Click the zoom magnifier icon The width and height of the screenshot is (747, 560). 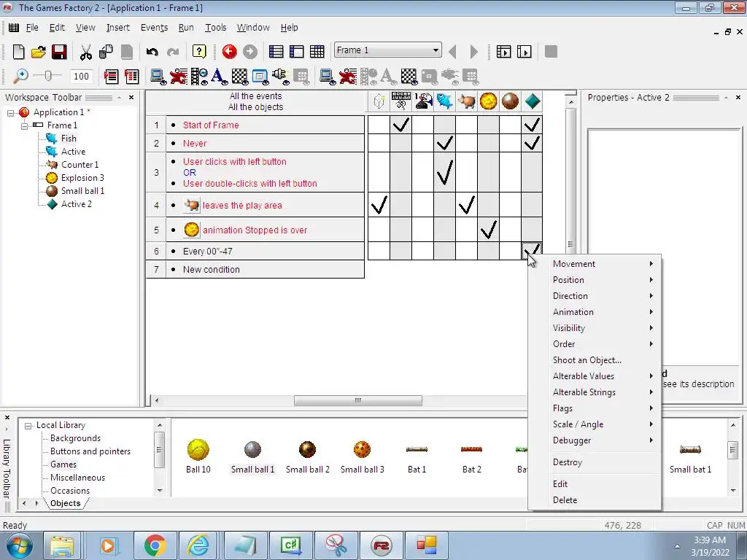(20, 76)
